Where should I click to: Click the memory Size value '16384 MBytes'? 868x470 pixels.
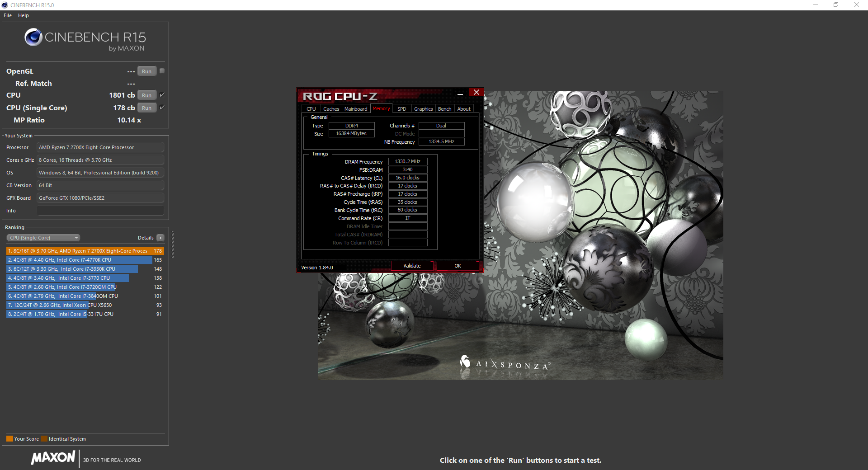click(x=351, y=134)
